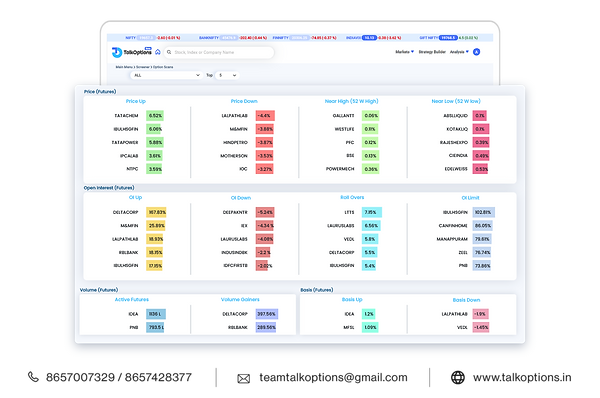The height and width of the screenshot is (398, 600).
Task: Select MANAPPURAM in OI Limit
Action: [x=452, y=239]
